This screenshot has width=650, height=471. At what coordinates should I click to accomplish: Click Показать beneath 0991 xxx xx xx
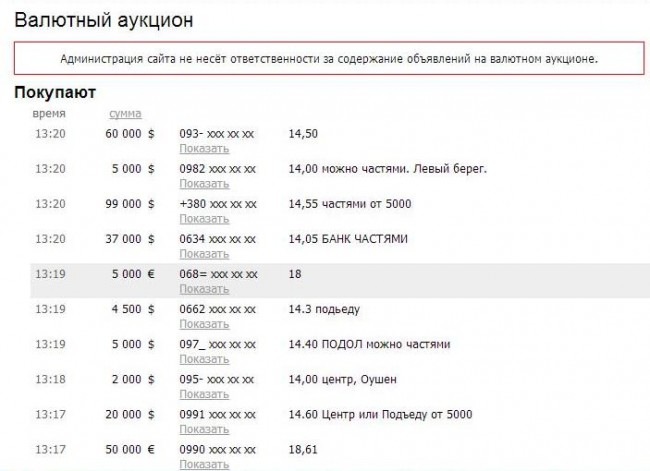click(204, 429)
